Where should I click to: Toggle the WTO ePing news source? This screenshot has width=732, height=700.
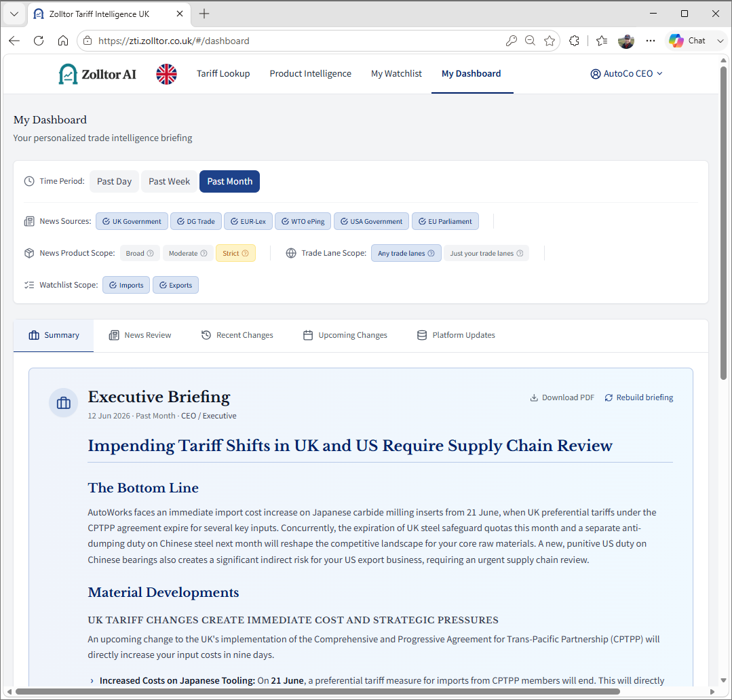(303, 221)
